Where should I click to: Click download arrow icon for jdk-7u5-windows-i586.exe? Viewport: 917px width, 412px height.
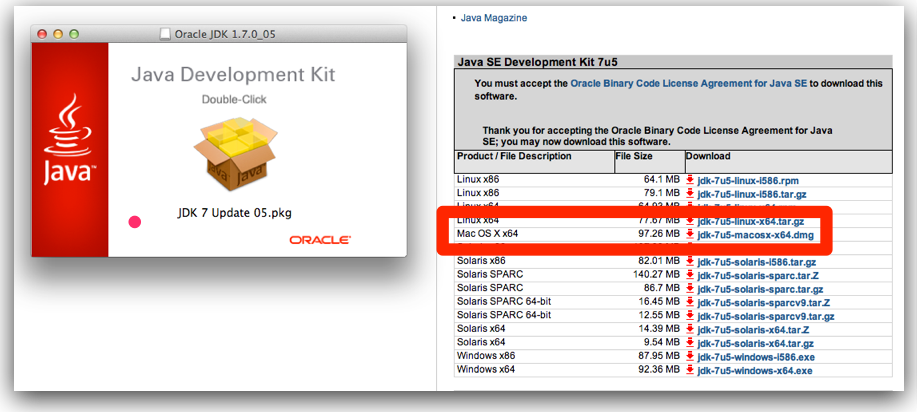[690, 356]
